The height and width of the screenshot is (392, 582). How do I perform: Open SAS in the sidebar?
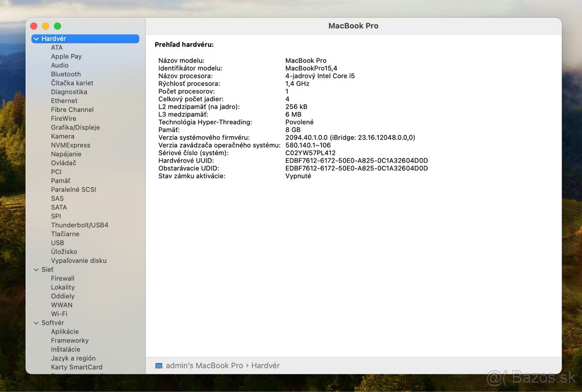tap(57, 199)
